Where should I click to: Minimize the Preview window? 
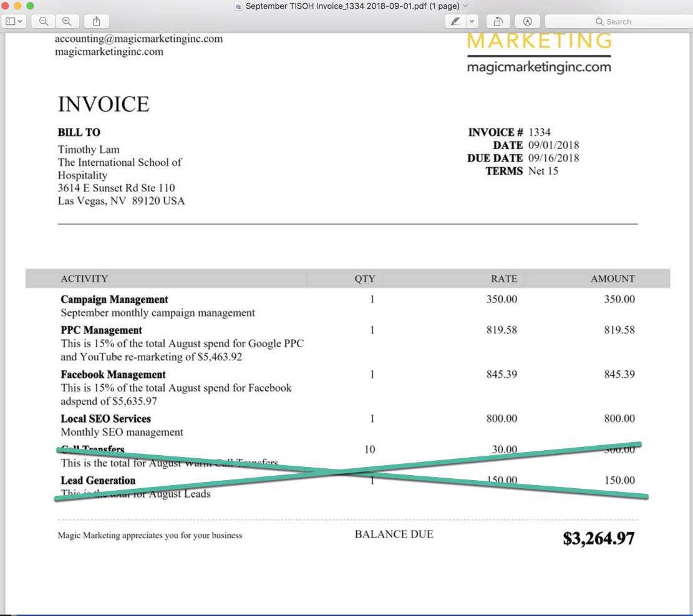coord(17,6)
